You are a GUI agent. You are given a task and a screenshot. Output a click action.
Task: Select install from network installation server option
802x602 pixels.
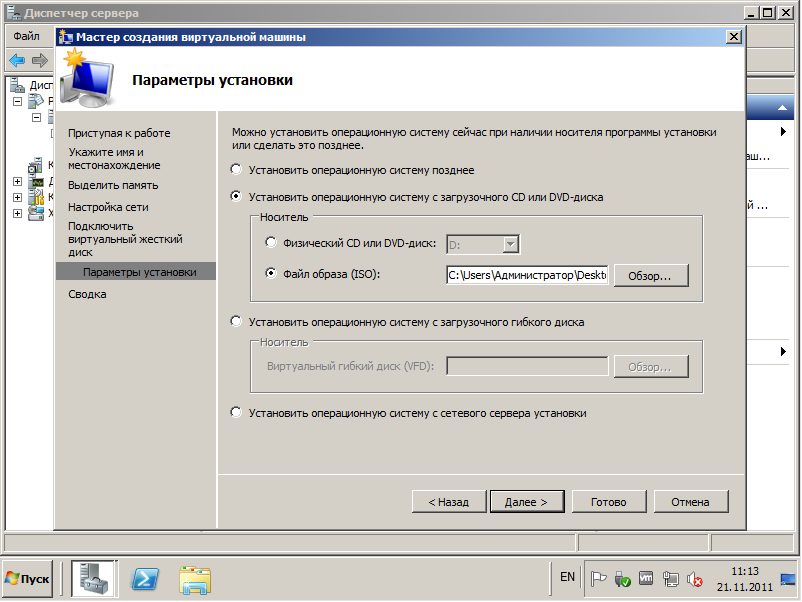[236, 412]
